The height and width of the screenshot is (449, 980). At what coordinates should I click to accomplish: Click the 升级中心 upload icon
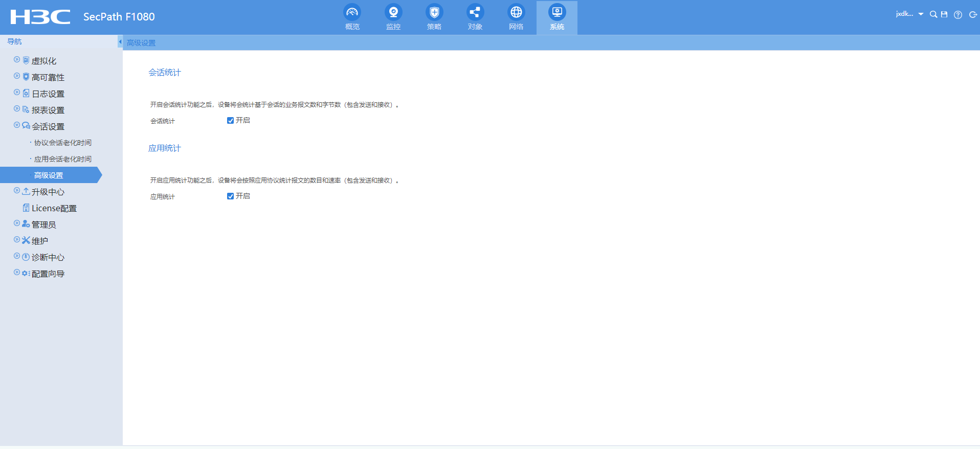point(26,191)
